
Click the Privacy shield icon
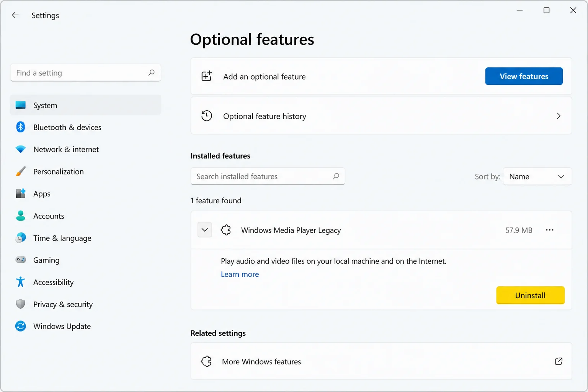point(21,304)
